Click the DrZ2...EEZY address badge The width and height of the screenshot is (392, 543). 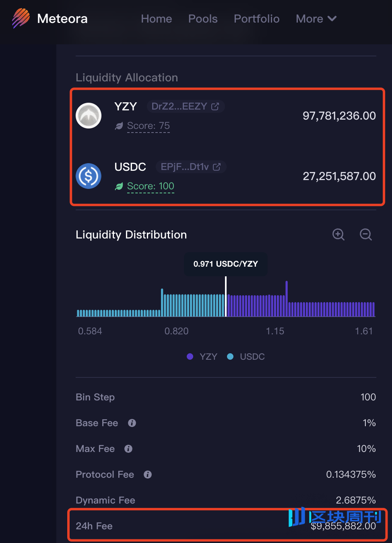pos(179,106)
